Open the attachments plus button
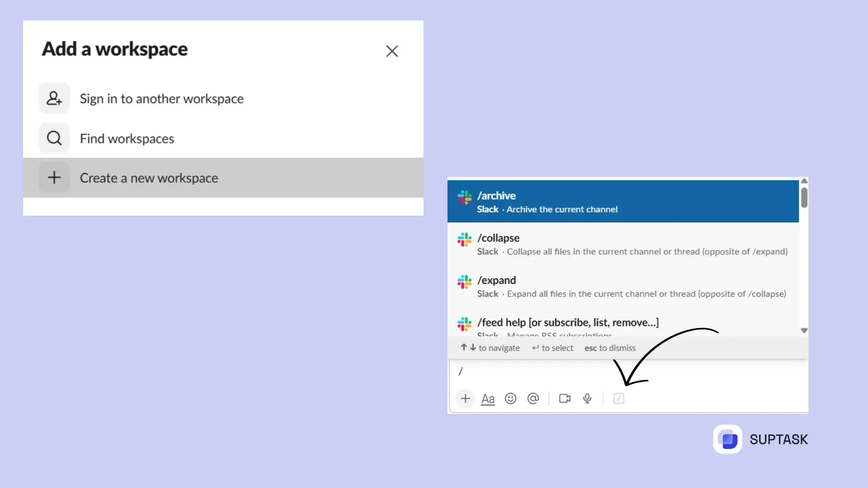The height and width of the screenshot is (488, 868). 465,399
